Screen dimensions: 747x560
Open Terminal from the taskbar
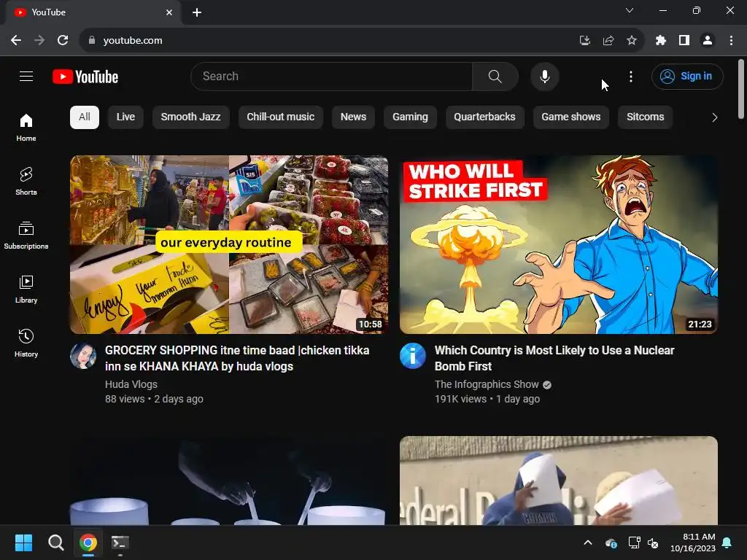[x=120, y=542]
